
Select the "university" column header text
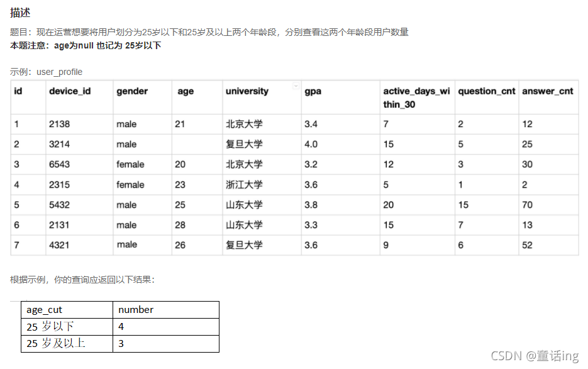point(247,91)
